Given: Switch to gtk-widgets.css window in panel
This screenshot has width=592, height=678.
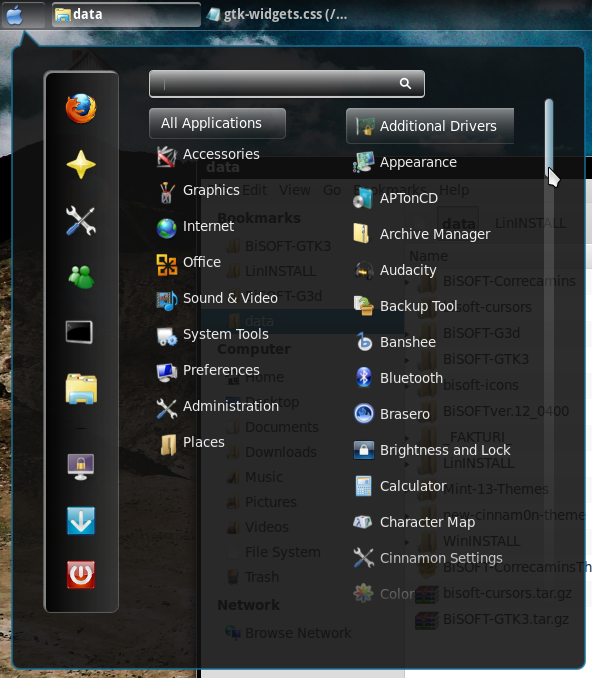Looking at the screenshot, I should [x=277, y=14].
